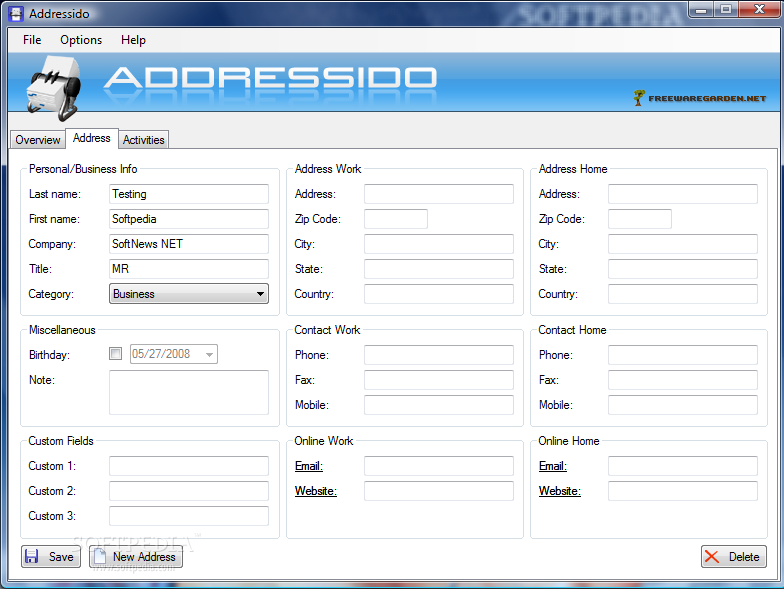Image resolution: width=784 pixels, height=589 pixels.
Task: Click the Address Home Country field
Action: tap(682, 294)
